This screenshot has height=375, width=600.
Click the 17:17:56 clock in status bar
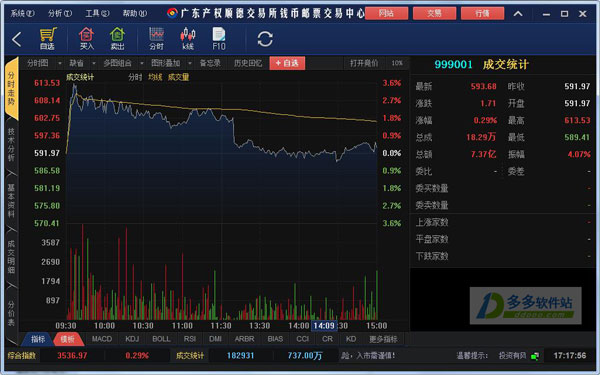point(570,356)
